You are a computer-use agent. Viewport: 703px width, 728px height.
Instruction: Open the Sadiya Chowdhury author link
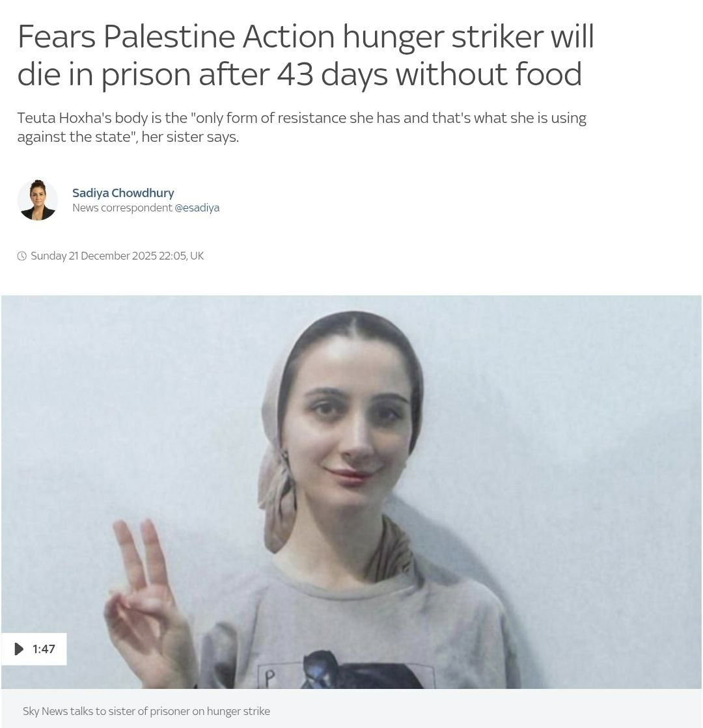point(123,193)
